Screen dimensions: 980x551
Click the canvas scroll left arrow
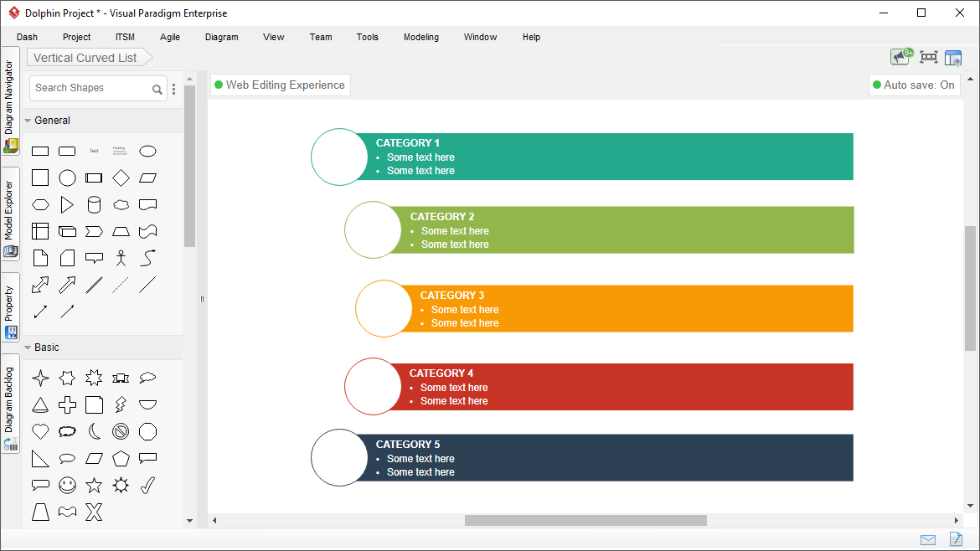[x=214, y=520]
